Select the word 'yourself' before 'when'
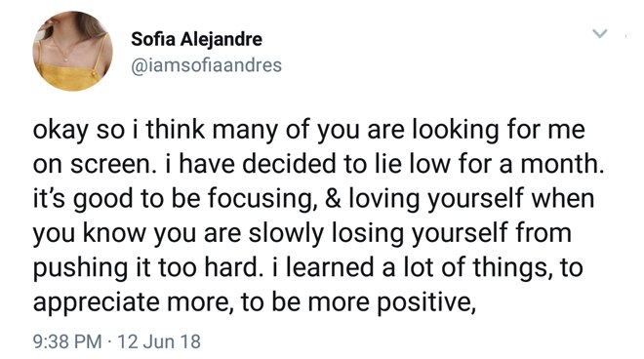Image resolution: width=644 pixels, height=359 pixels. pyautogui.click(x=475, y=200)
